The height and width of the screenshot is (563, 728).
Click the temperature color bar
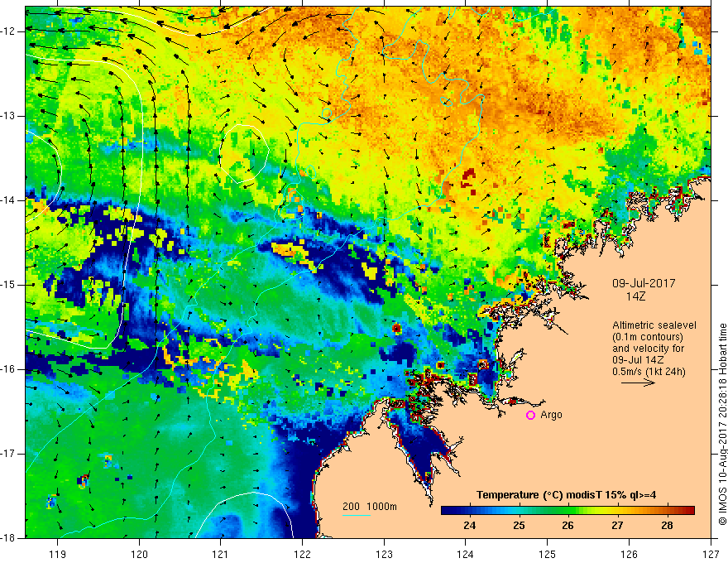pyautogui.click(x=568, y=511)
